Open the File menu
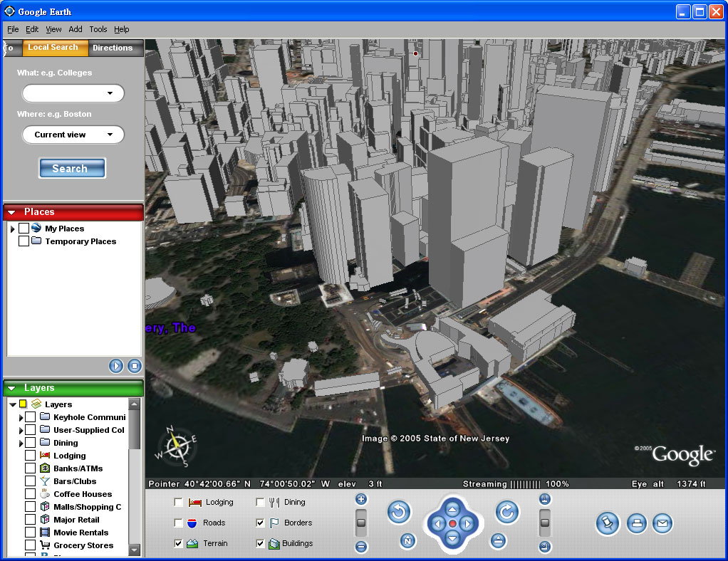 coord(13,29)
